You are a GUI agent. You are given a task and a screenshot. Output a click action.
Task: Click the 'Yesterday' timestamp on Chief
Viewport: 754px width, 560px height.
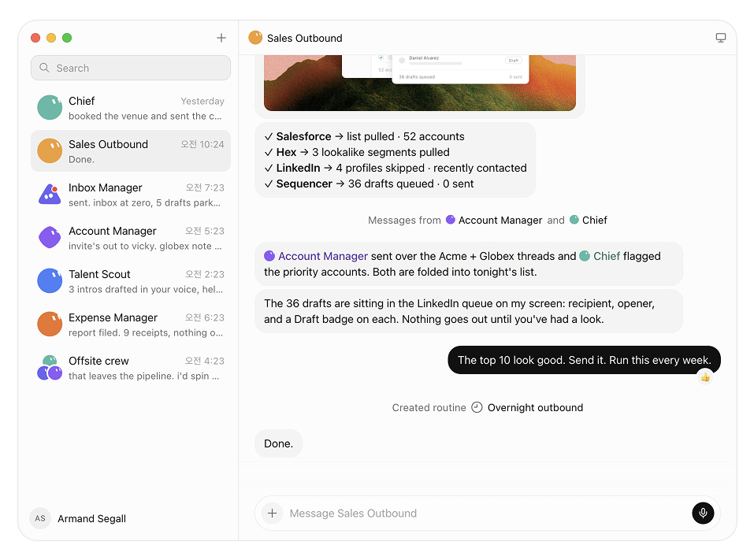point(202,101)
